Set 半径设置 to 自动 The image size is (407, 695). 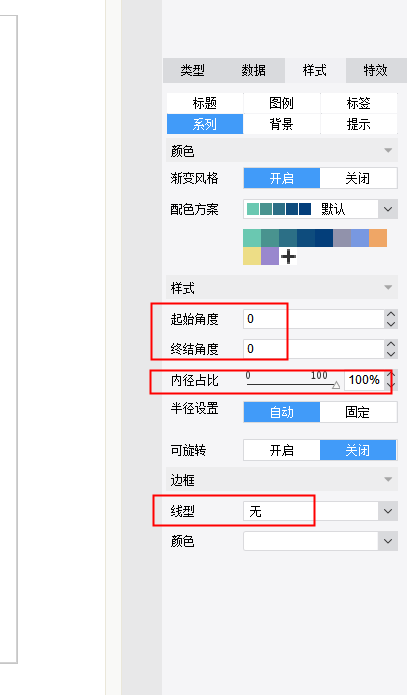coord(282,412)
